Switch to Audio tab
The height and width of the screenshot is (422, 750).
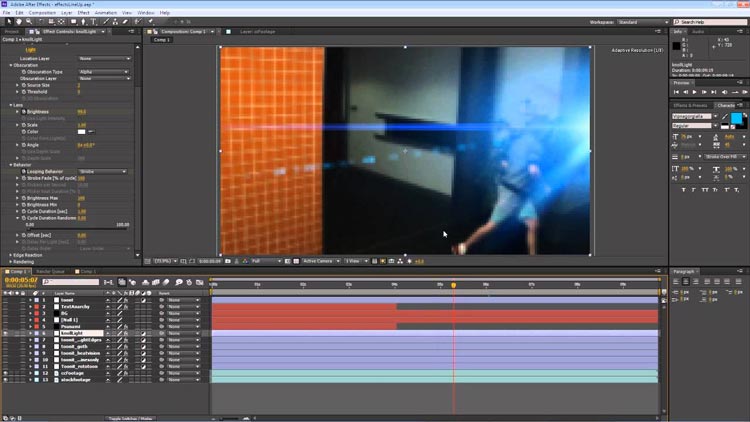[698, 32]
